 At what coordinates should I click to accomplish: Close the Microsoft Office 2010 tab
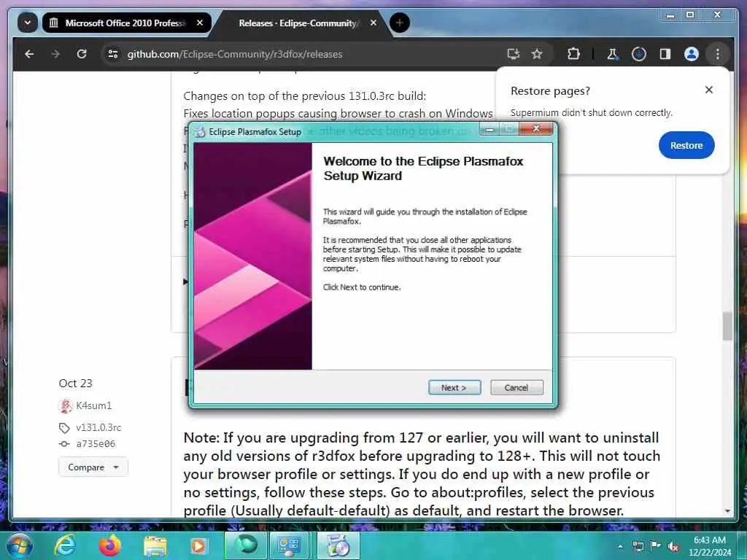click(x=200, y=23)
